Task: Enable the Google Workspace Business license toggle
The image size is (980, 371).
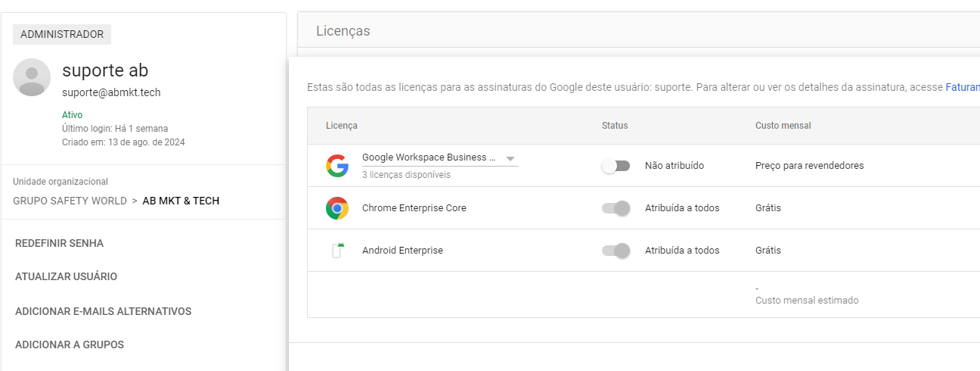Action: click(x=616, y=166)
